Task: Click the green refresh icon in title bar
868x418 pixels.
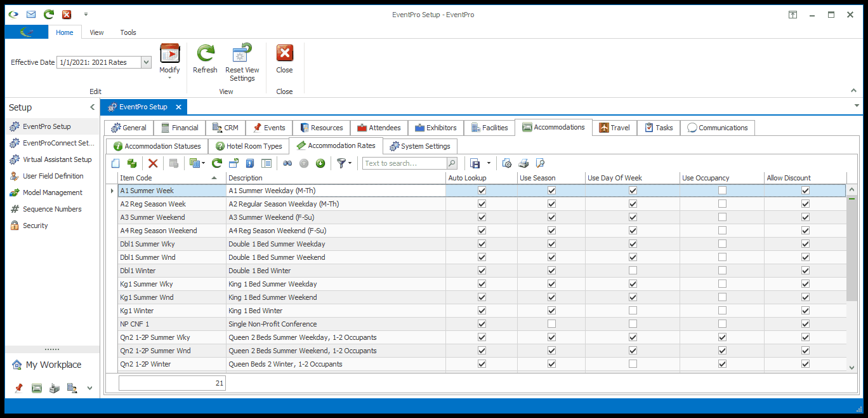Action: click(49, 14)
